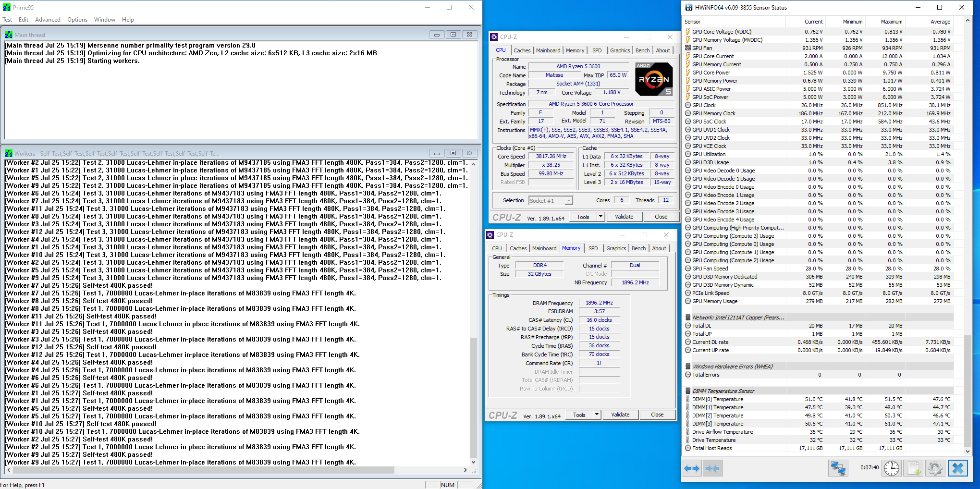Open the Window menu in Prime95

point(105,20)
